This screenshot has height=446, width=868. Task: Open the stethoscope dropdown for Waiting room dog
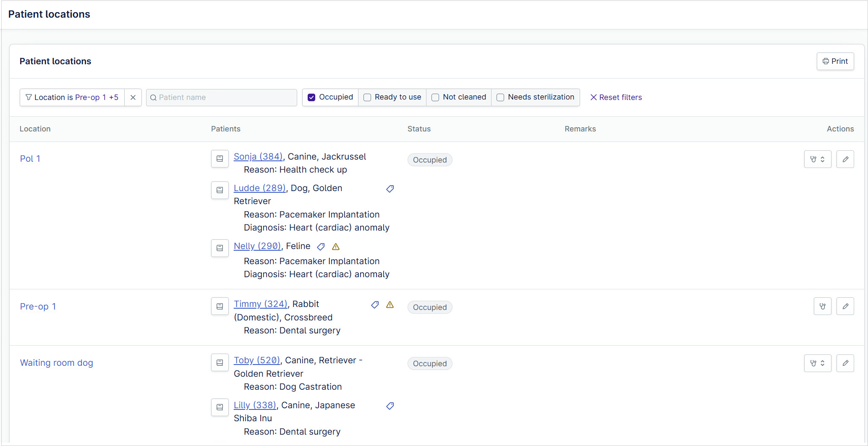pyautogui.click(x=818, y=363)
